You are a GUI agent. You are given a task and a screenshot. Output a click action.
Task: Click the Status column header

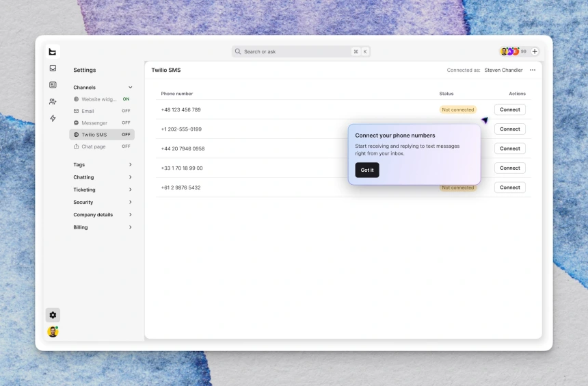(x=446, y=94)
